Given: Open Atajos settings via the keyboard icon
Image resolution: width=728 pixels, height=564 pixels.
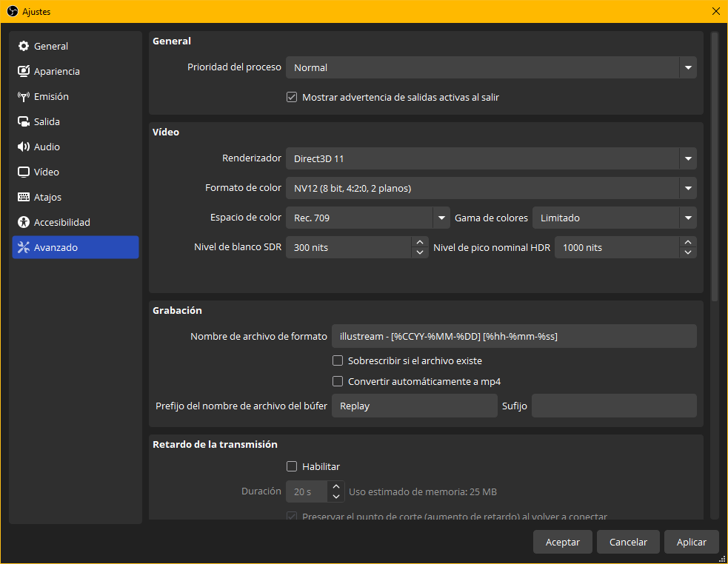Looking at the screenshot, I should [x=23, y=197].
